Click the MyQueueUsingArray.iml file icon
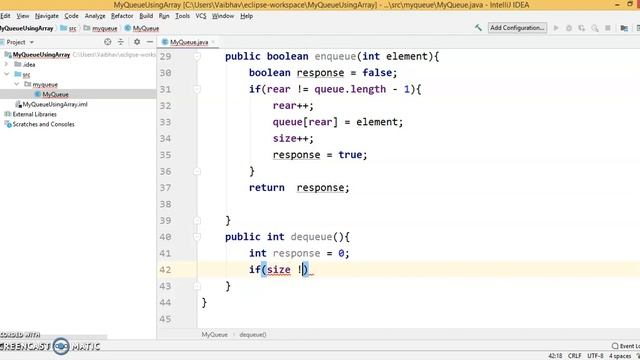Viewport: 640px width, 360px height. (x=18, y=104)
